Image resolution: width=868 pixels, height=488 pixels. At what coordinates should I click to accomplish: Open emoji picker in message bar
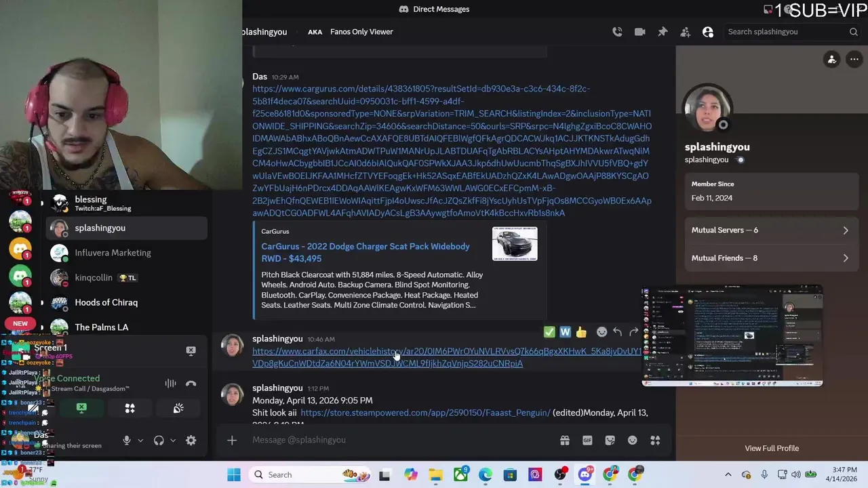633,441
